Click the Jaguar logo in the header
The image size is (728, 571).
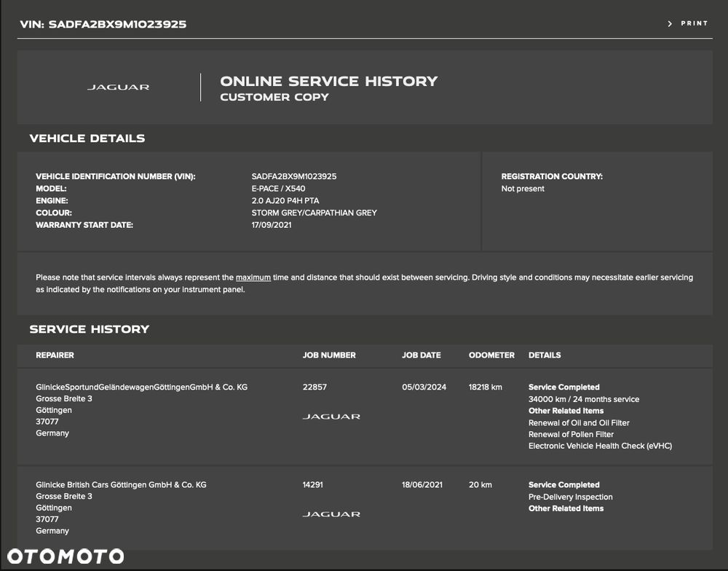click(118, 87)
